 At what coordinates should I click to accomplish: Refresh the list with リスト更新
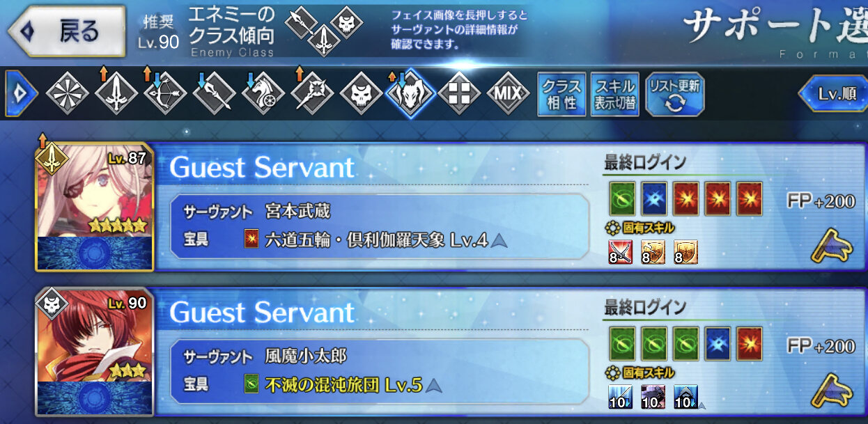[x=674, y=94]
